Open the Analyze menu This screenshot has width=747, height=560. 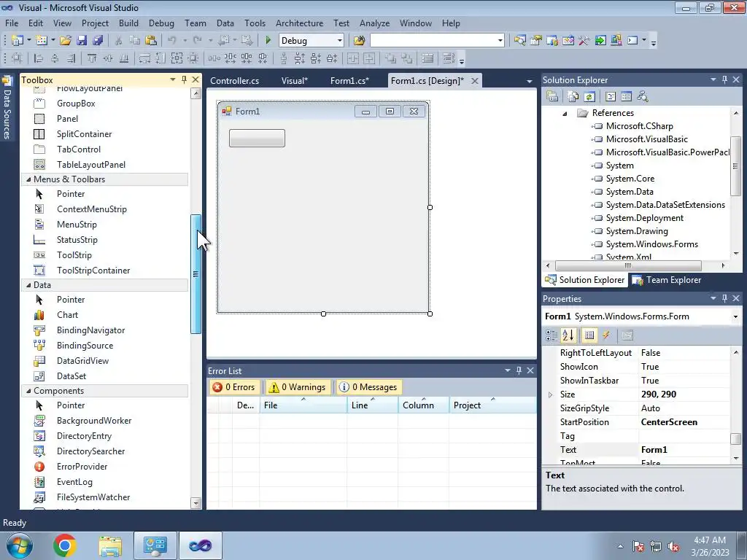374,23
